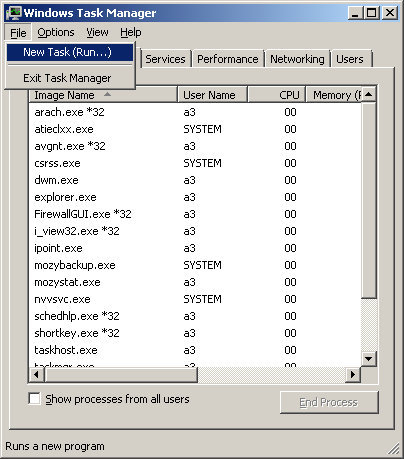
Task: Open the Options menu
Action: pos(56,32)
